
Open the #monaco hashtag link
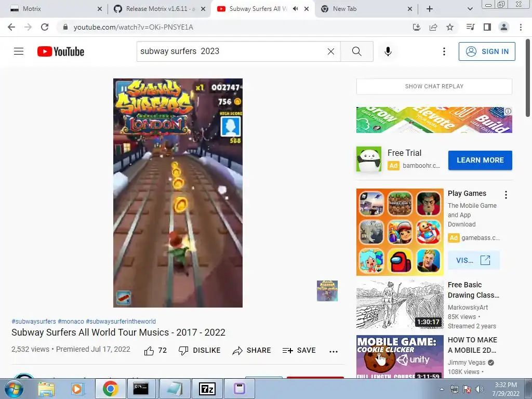pos(71,321)
